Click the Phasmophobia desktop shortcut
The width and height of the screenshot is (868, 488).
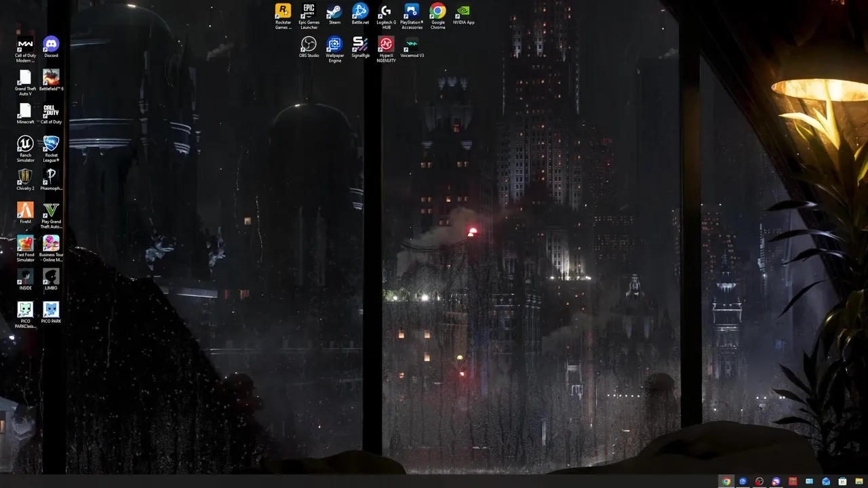51,180
